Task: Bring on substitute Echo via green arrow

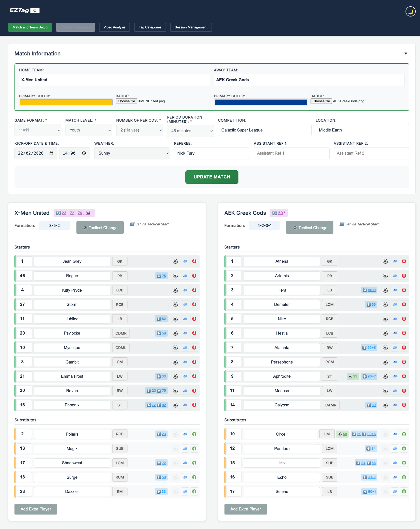Action: (404, 477)
